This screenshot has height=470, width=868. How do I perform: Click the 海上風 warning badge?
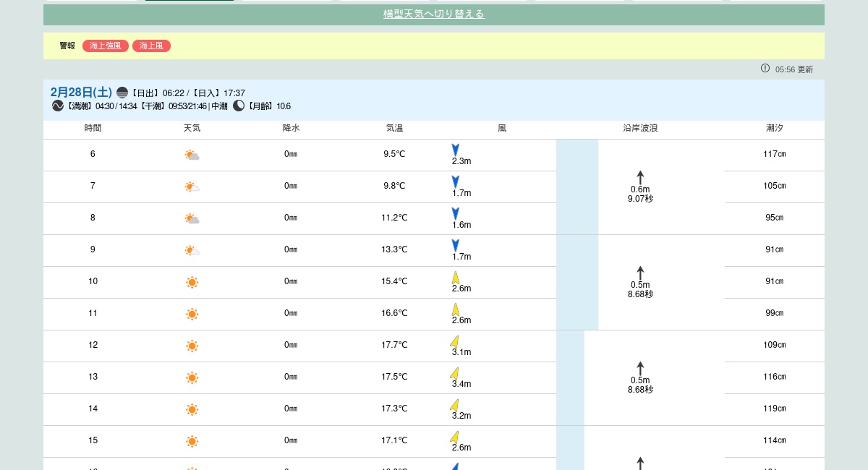(x=151, y=46)
